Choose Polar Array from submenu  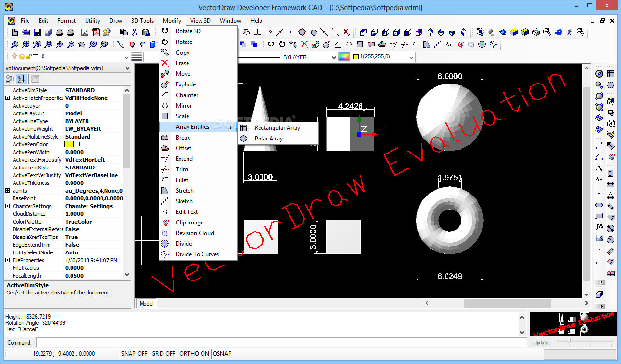coord(278,139)
